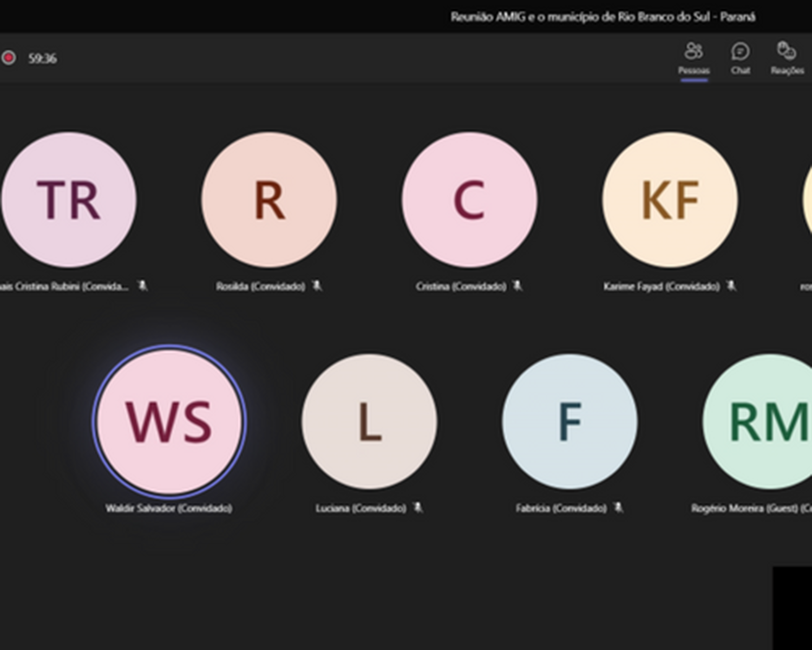This screenshot has width=812, height=650.
Task: Click the 59:36 meeting timer
Action: click(42, 58)
